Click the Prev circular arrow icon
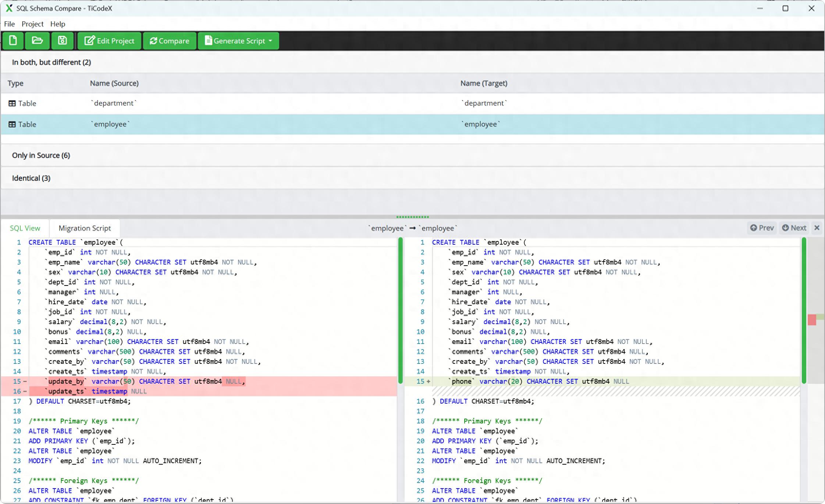 [753, 228]
